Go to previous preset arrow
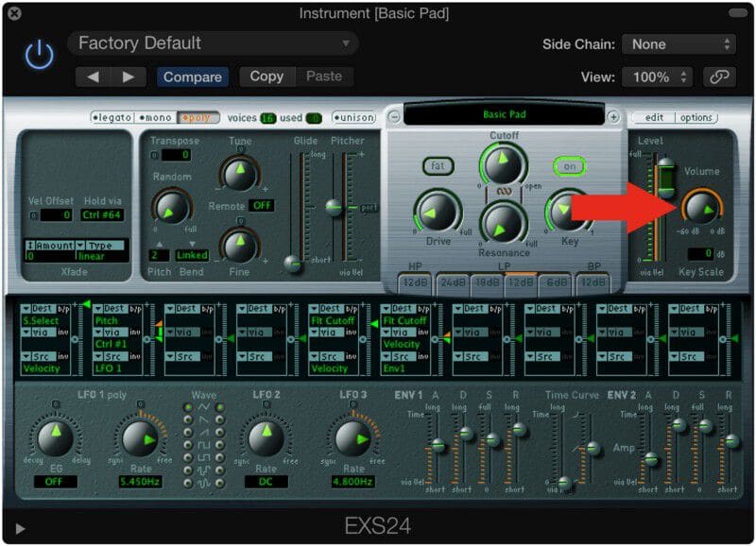Viewport: 756px width, 546px height. point(93,77)
